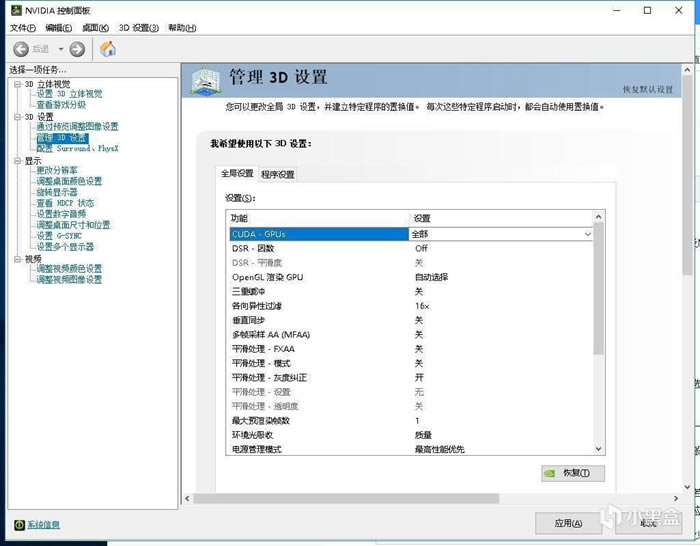Screen dimensions: 700x546
Task: Click the settings list scroll-down arrow
Action: [599, 449]
